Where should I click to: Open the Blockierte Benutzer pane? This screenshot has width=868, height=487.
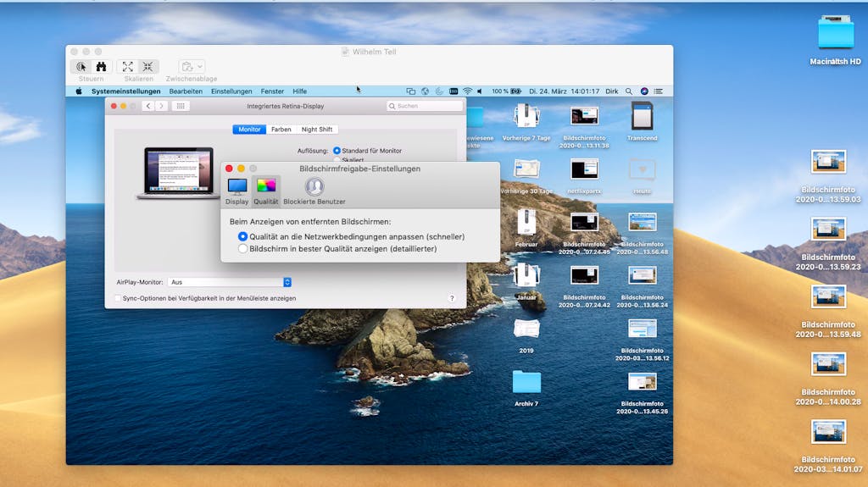coord(314,191)
